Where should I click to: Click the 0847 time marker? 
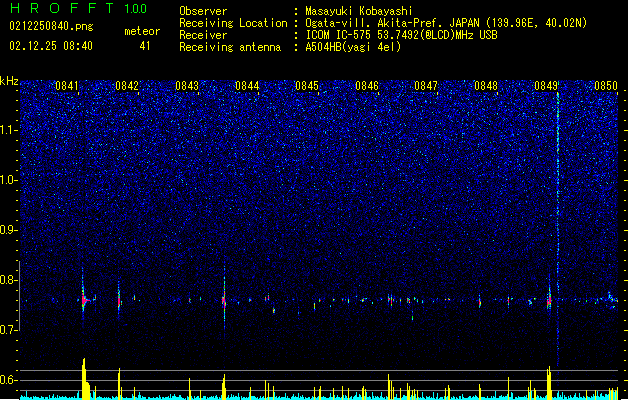tap(426, 86)
